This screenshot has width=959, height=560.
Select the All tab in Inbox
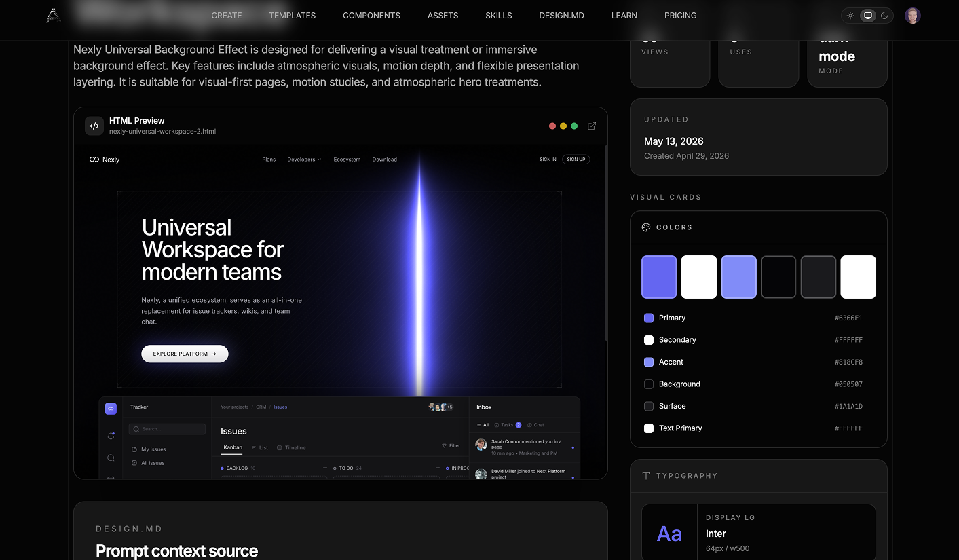(x=483, y=425)
